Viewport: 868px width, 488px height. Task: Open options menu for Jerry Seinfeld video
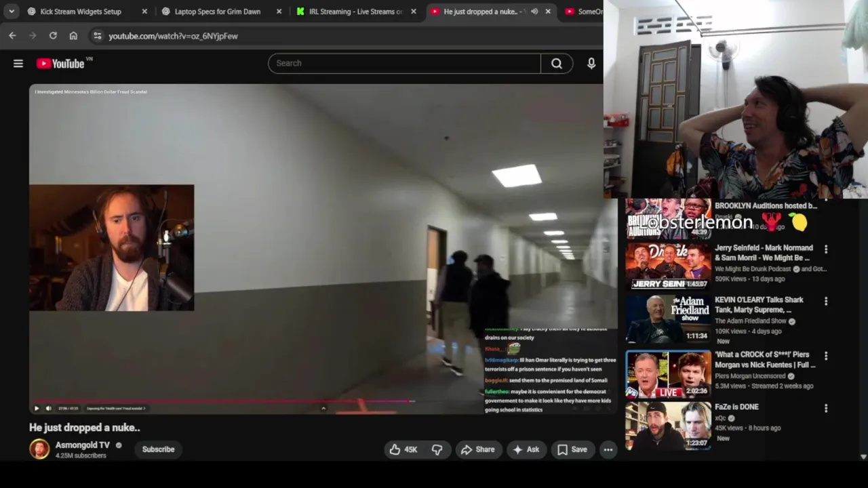[826, 249]
